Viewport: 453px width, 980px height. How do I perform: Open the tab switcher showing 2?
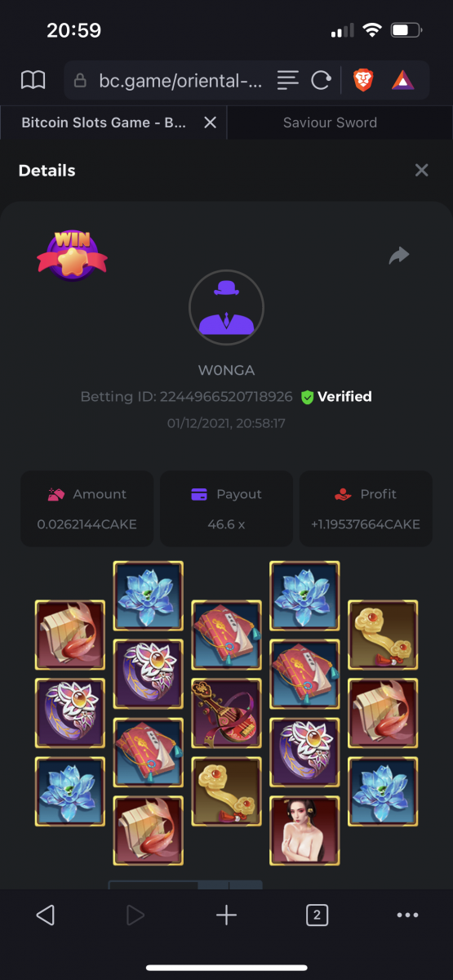(317, 915)
